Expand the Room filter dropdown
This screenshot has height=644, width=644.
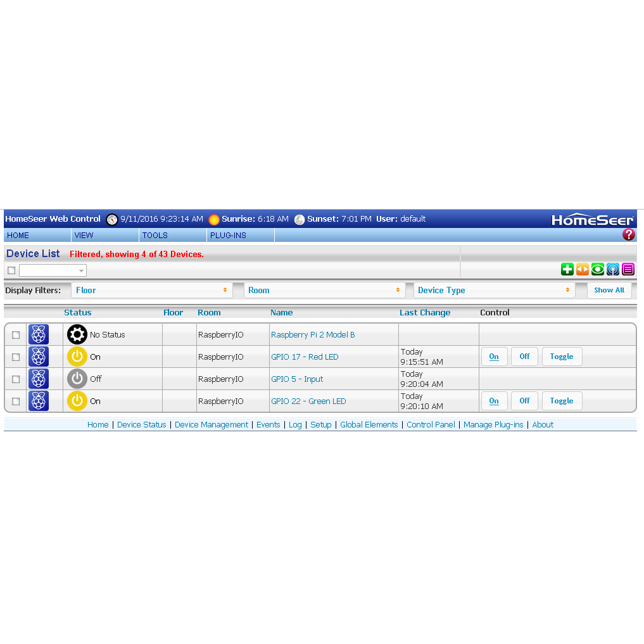tap(324, 290)
